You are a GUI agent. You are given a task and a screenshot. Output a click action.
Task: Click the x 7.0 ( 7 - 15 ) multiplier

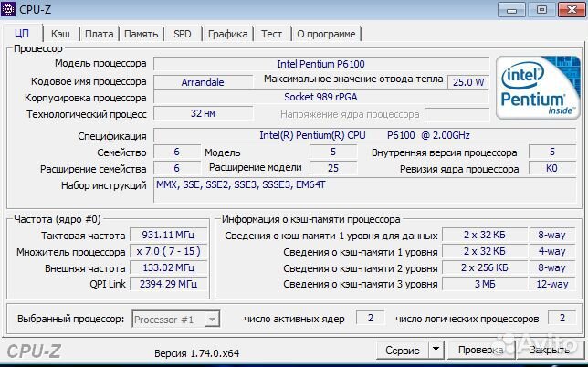[x=168, y=251]
